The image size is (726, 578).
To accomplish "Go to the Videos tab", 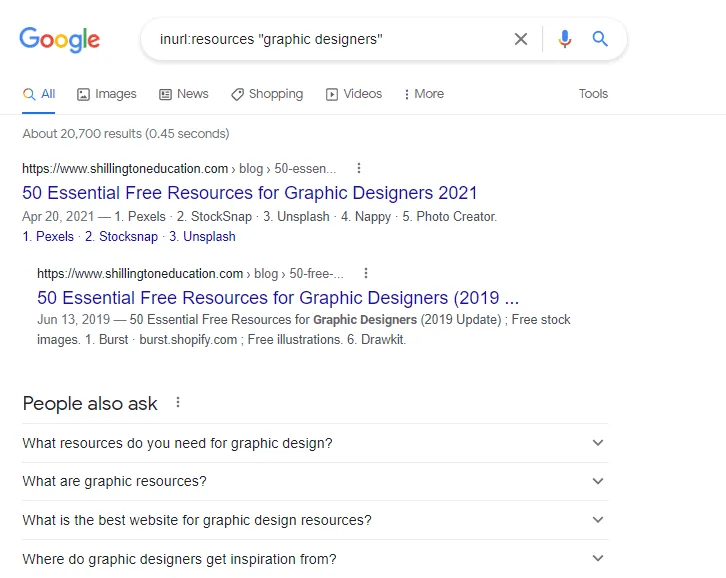I will [x=354, y=94].
